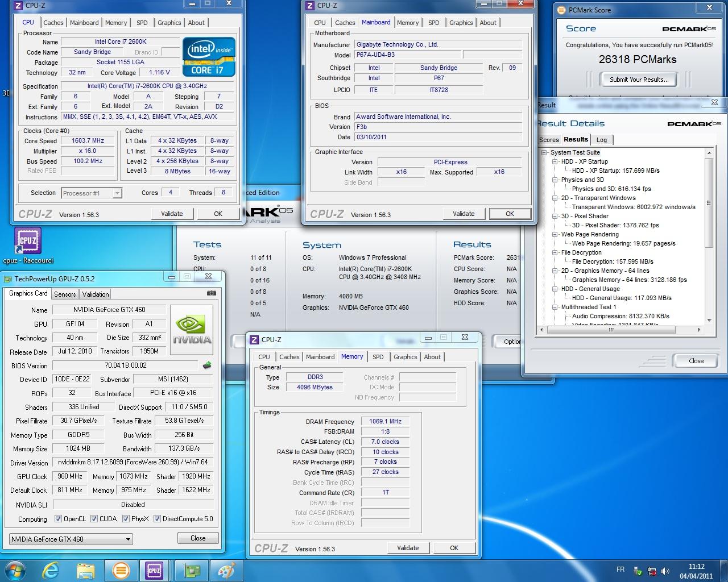Click Result Details vertical scrollbar thumb
This screenshot has height=582, width=728.
tap(709, 203)
